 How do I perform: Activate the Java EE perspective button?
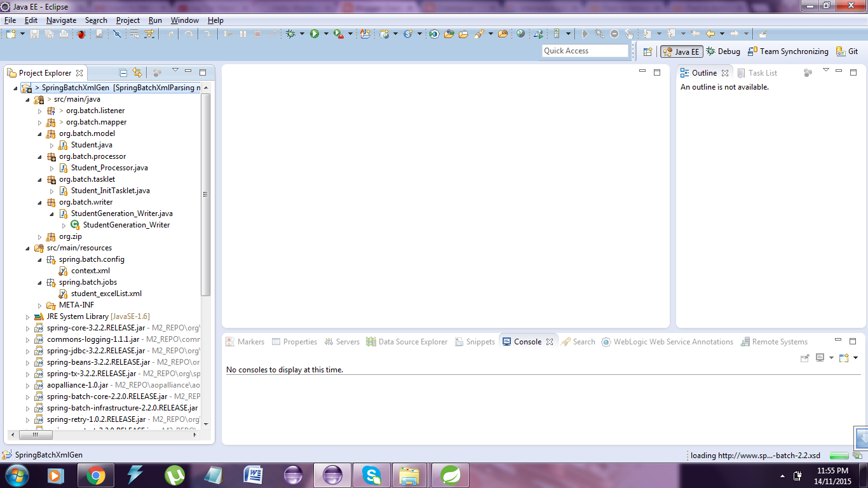coord(681,51)
